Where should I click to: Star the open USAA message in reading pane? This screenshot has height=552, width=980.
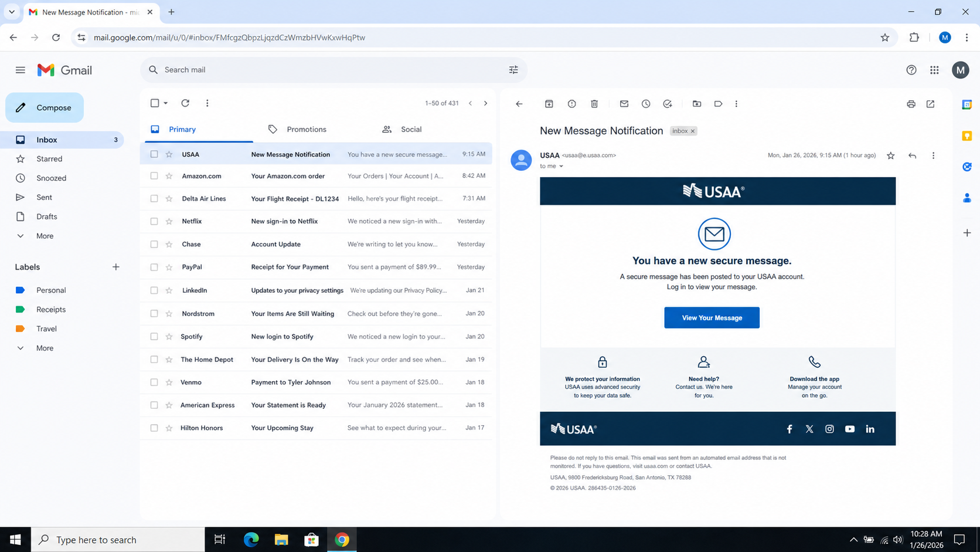click(890, 155)
